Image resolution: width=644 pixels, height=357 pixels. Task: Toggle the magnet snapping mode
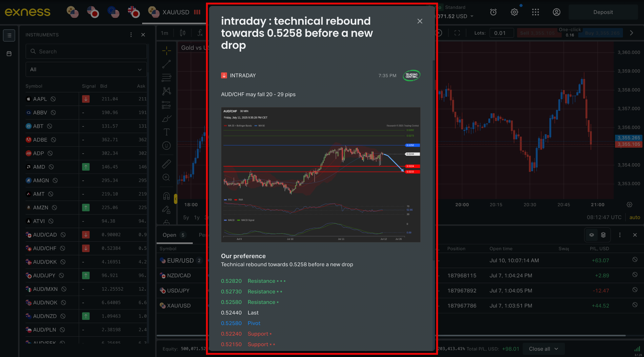[x=167, y=196]
